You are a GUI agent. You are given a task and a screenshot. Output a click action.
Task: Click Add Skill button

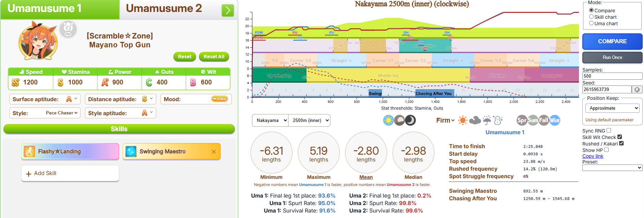[70, 173]
